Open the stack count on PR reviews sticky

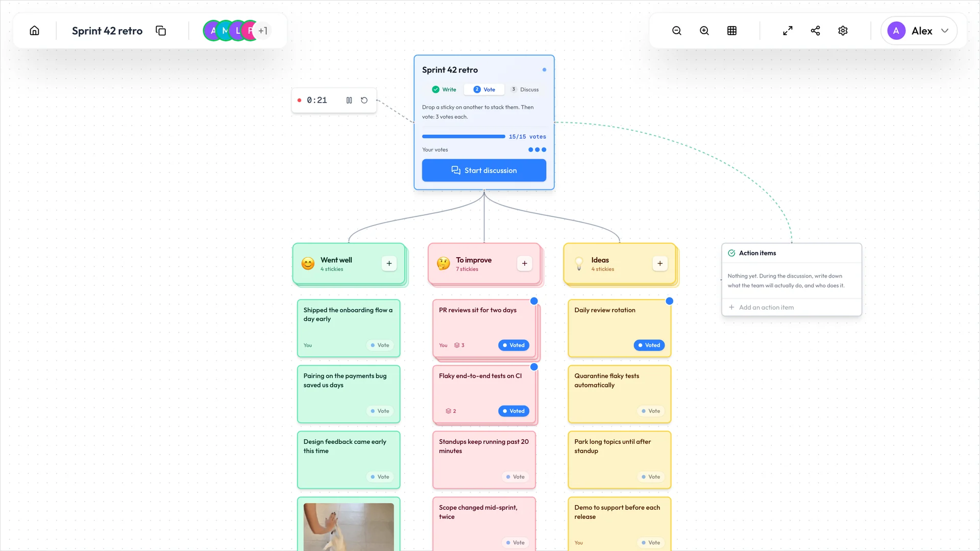459,345
